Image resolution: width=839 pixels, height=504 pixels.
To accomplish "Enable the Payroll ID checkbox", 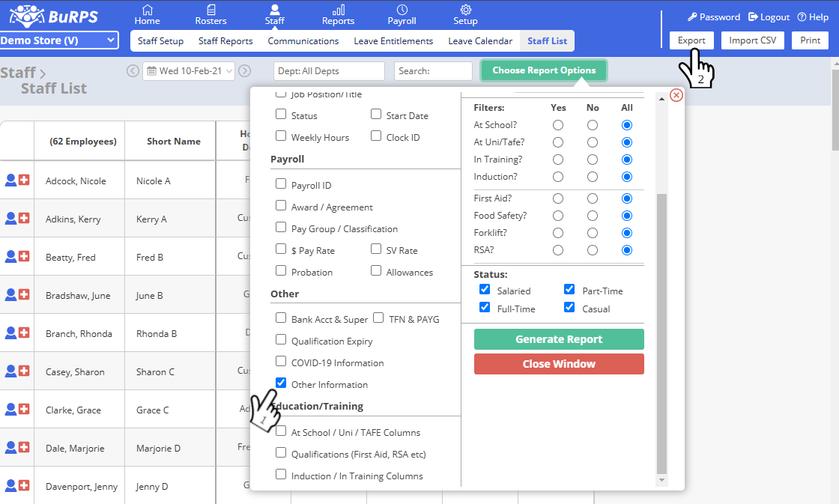I will 281,184.
